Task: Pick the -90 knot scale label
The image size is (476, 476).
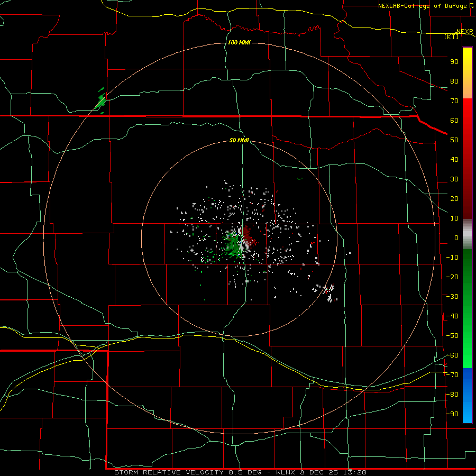Action: tap(452, 414)
